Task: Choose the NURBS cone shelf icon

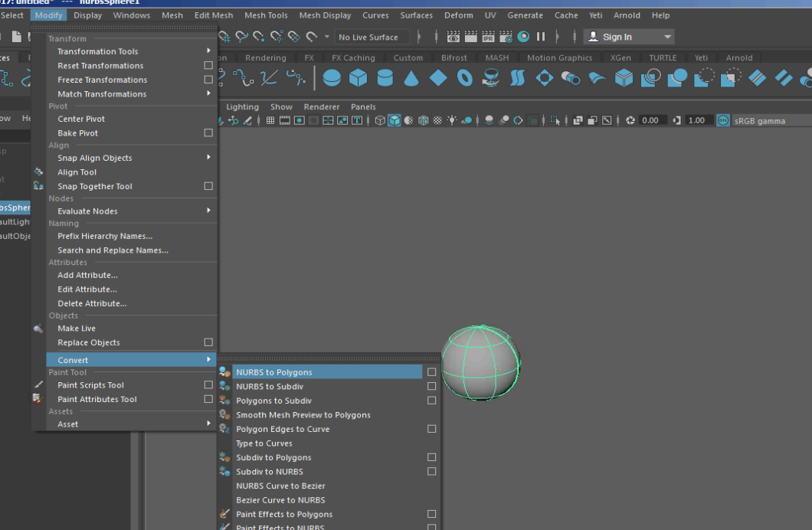Action: pos(411,77)
